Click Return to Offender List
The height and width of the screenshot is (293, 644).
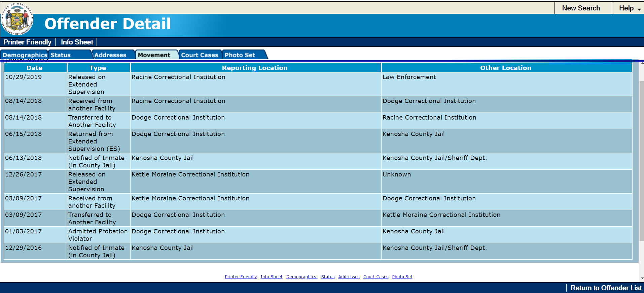point(606,288)
